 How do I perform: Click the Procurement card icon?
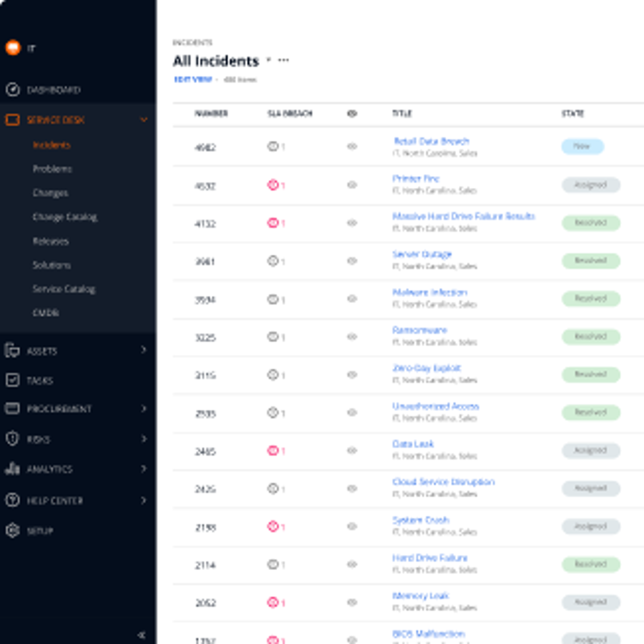tap(13, 408)
